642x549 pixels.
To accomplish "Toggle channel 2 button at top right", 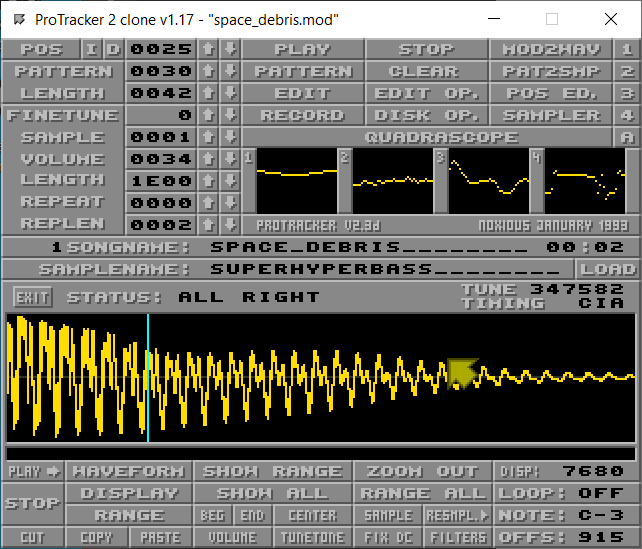I will point(626,71).
